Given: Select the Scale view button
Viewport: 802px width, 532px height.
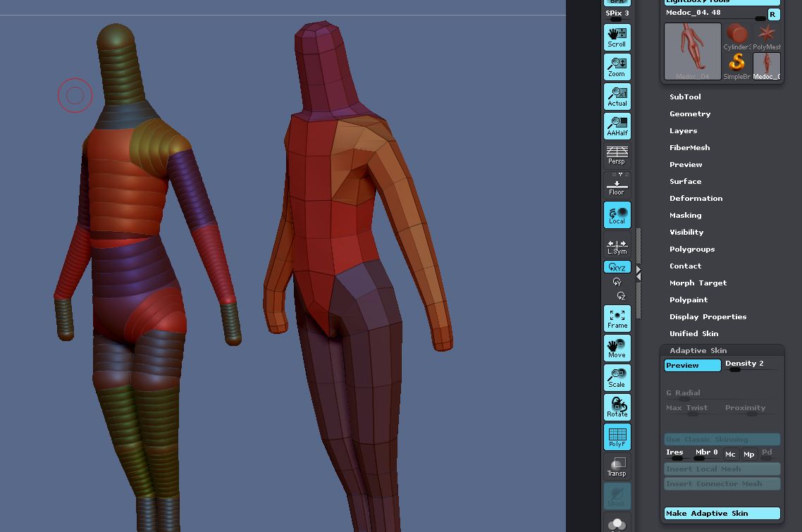Looking at the screenshot, I should point(617,378).
